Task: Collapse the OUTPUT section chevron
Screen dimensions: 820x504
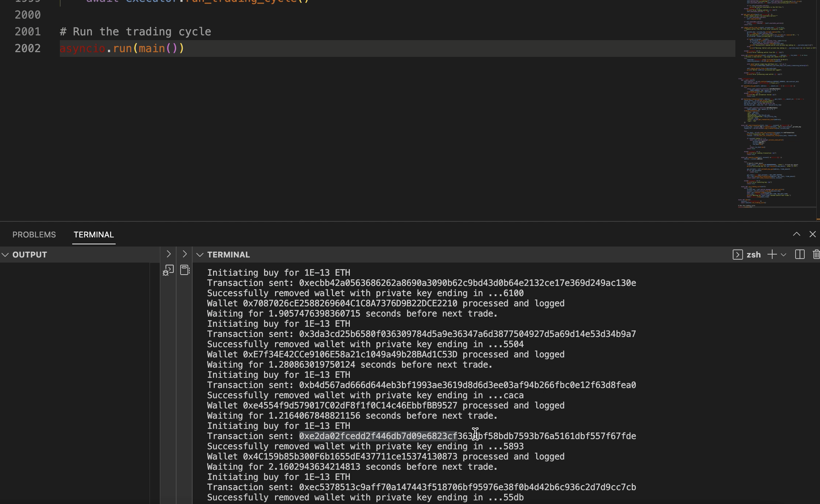Action: coord(5,255)
